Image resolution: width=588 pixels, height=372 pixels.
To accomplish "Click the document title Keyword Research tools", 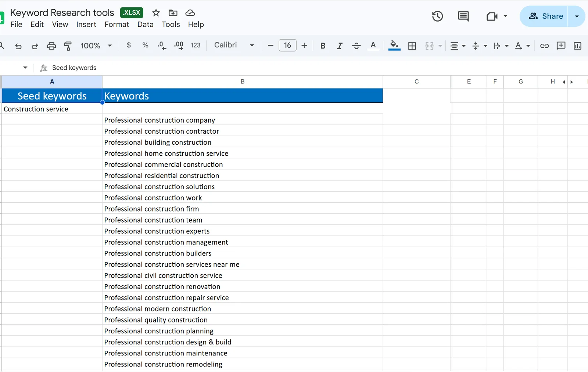I will point(62,12).
